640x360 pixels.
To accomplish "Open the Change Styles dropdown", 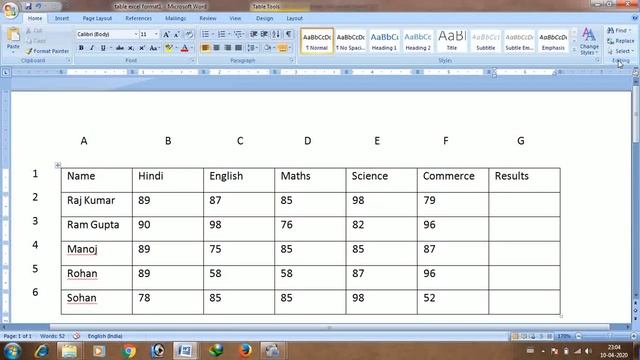I will (589, 41).
